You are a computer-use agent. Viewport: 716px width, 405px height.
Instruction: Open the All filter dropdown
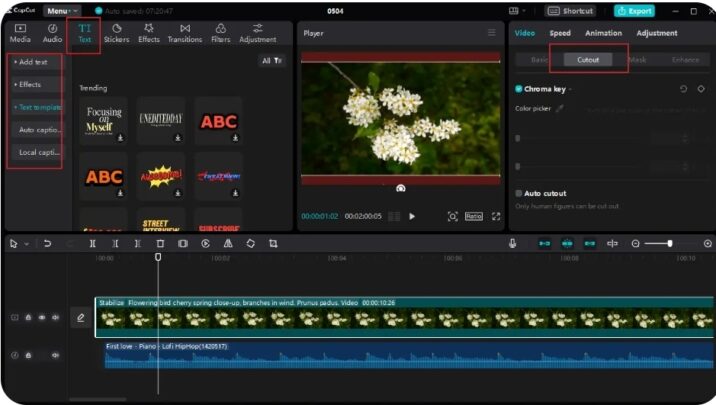click(x=271, y=61)
